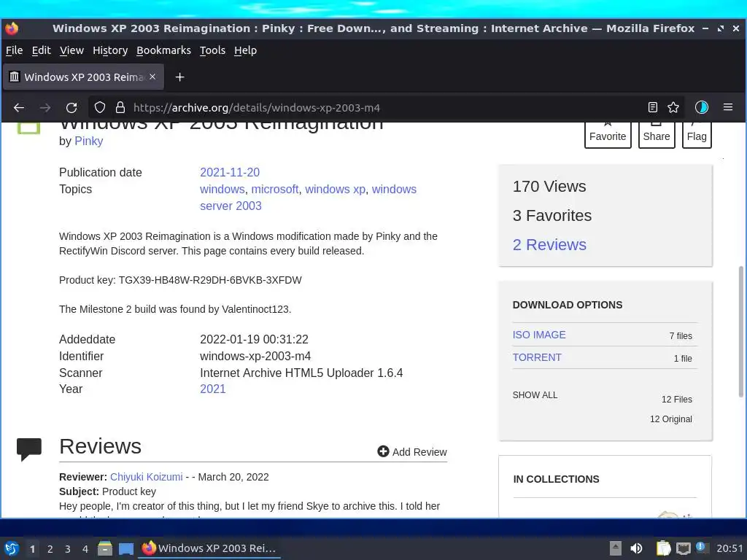This screenshot has height=560, width=747.
Task: Click the 12 Original text
Action: click(671, 419)
